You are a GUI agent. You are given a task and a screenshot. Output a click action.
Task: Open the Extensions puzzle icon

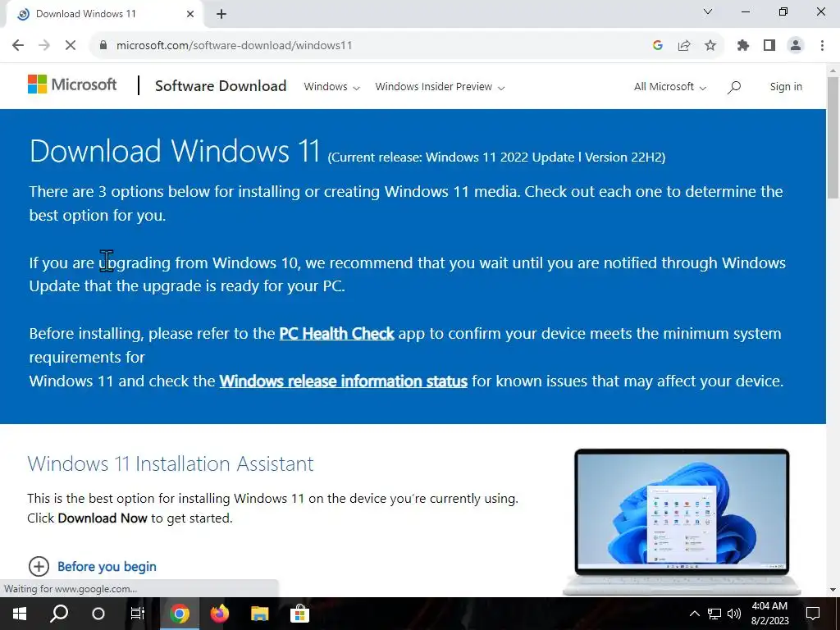(x=743, y=46)
